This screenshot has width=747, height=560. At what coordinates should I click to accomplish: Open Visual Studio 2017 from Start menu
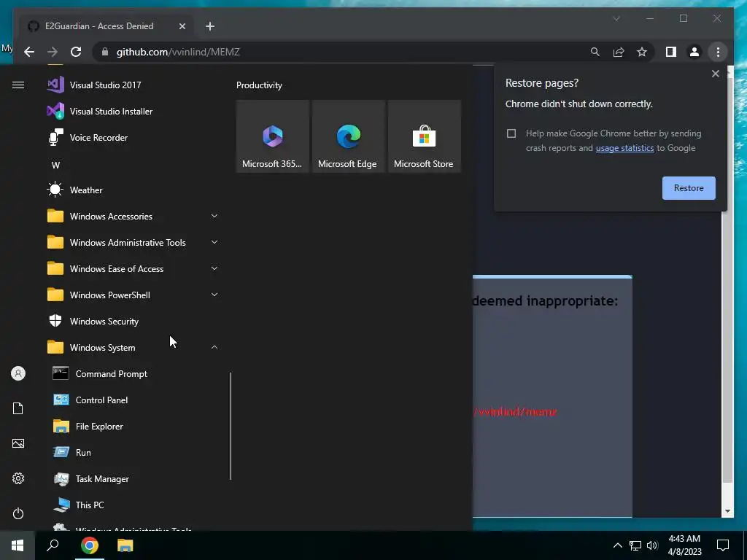pos(133,85)
